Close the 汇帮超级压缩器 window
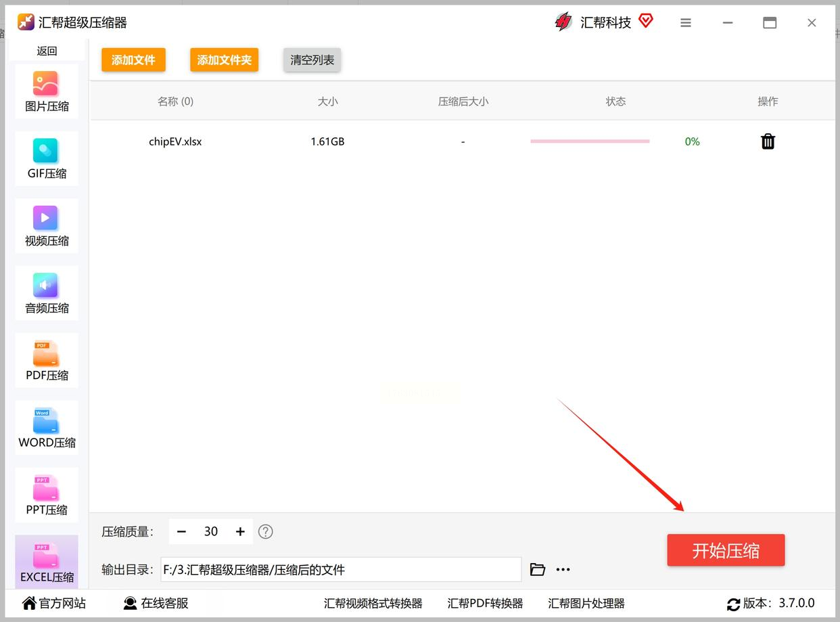Image resolution: width=840 pixels, height=622 pixels. 812,22
